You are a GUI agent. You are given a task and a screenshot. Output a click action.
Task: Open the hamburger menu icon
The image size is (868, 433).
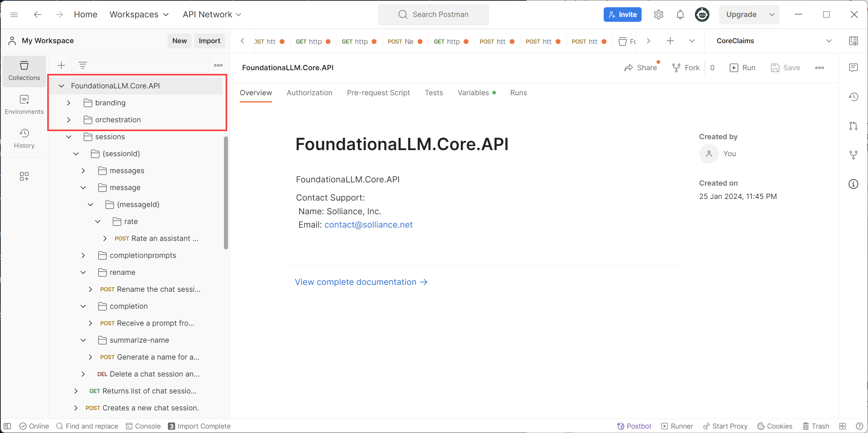coord(14,15)
